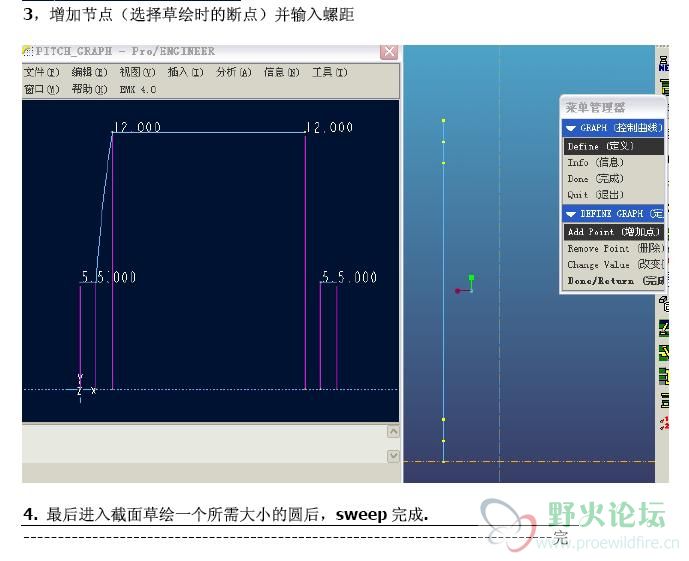Open the 文件(F) menu
Viewport: 689px width, 561px height.
41,72
